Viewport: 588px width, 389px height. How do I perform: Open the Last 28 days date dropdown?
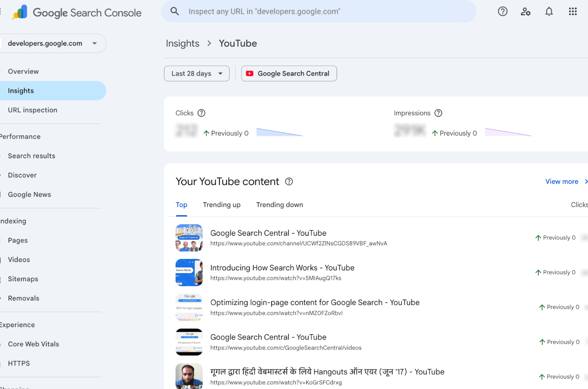(x=196, y=74)
